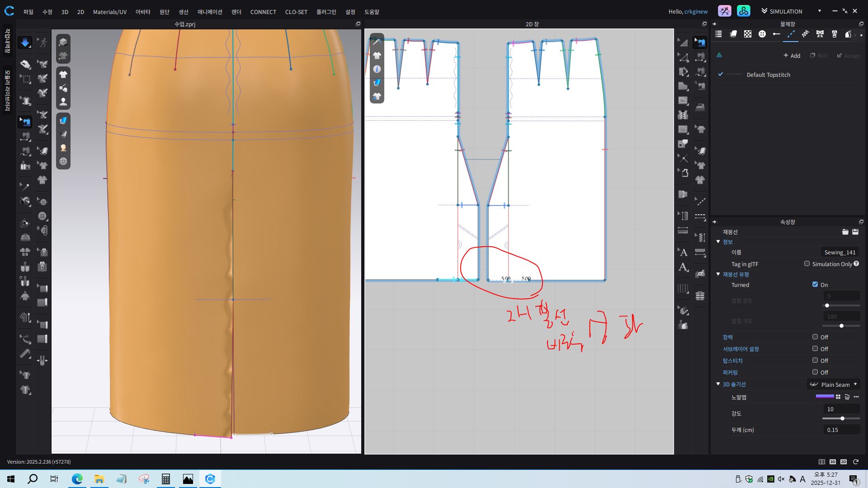Open the Materials/UV menu

click(109, 12)
